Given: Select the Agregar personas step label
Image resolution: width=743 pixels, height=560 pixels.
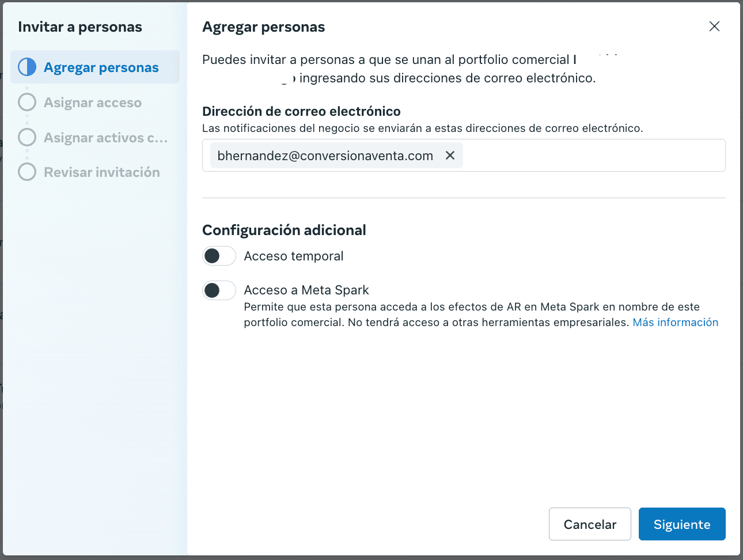Looking at the screenshot, I should point(101,67).
